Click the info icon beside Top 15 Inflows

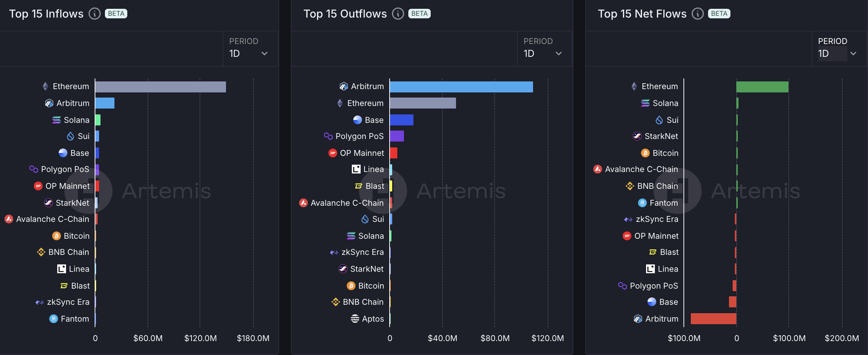[x=95, y=14]
